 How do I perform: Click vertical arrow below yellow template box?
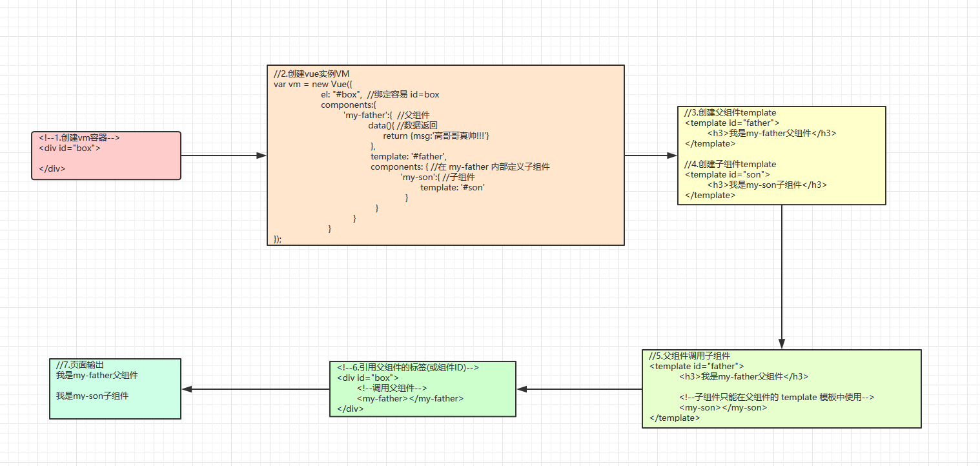(x=782, y=277)
